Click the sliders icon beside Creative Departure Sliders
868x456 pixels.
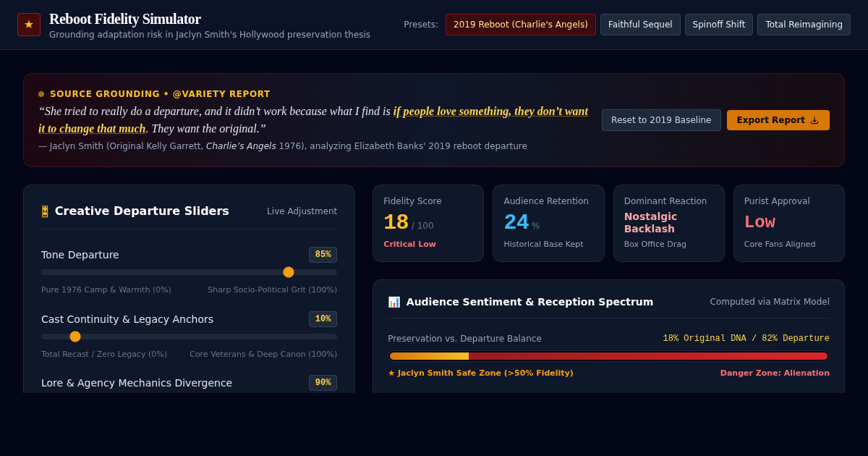pyautogui.click(x=45, y=211)
